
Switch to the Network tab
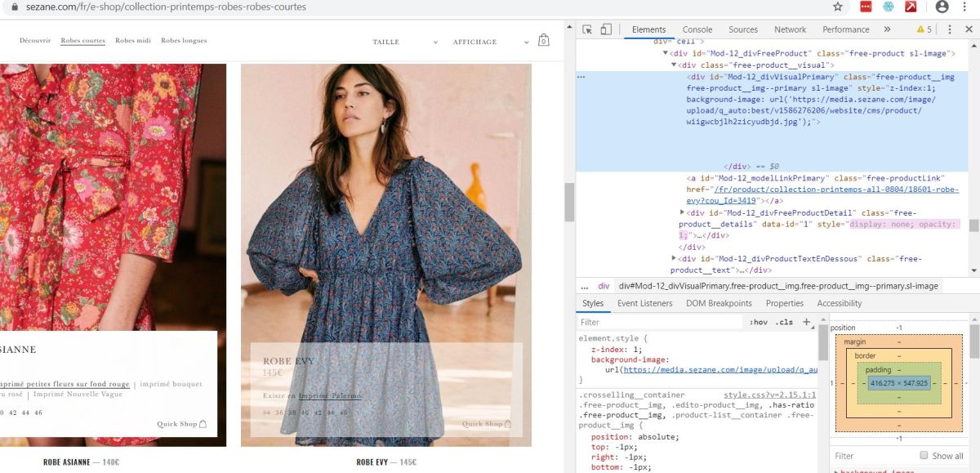pos(790,29)
